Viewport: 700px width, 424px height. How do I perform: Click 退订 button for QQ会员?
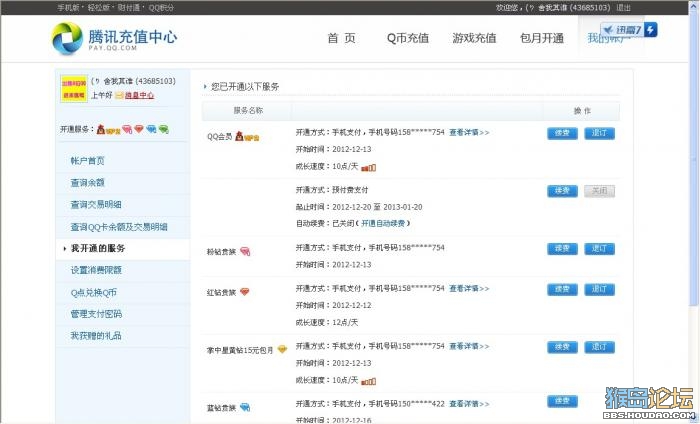pos(600,133)
